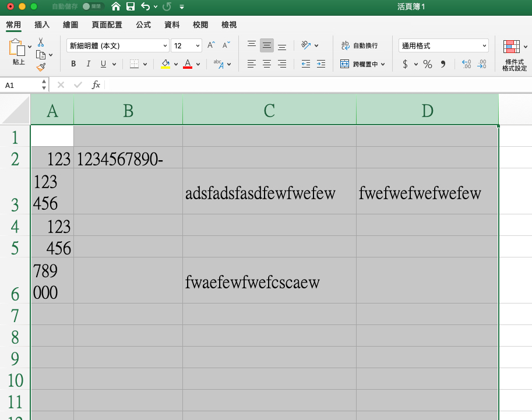Image resolution: width=532 pixels, height=420 pixels.
Task: Expand borders dropdown arrow
Action: click(145, 64)
